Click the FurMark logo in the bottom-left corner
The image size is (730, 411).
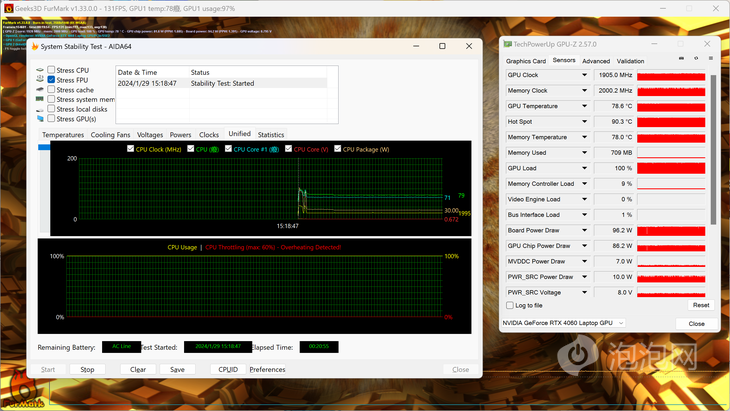coord(22,391)
